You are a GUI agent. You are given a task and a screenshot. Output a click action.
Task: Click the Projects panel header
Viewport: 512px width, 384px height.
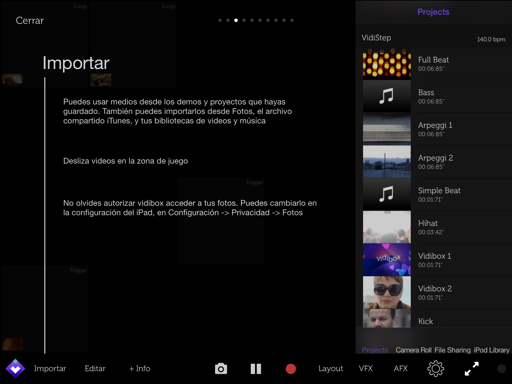click(433, 12)
